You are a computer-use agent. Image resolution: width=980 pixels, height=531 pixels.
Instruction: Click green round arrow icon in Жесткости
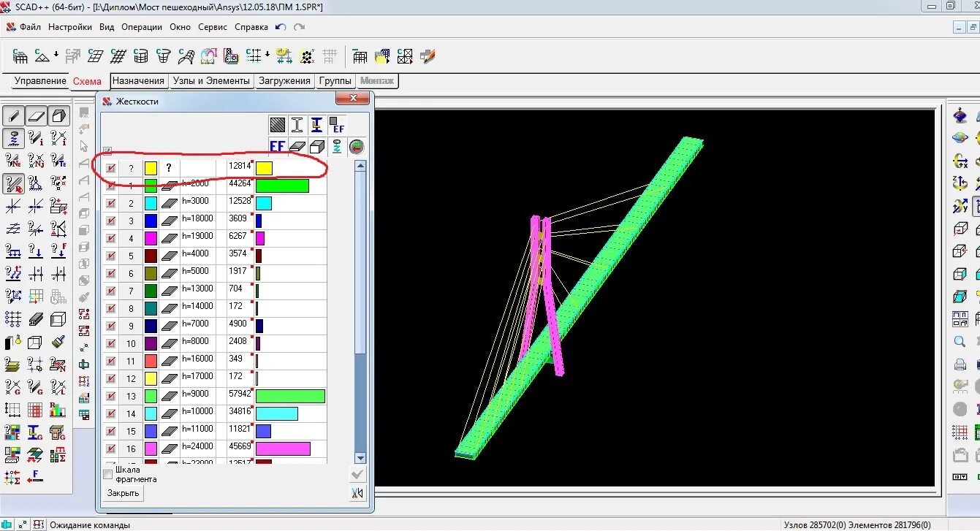tap(356, 146)
